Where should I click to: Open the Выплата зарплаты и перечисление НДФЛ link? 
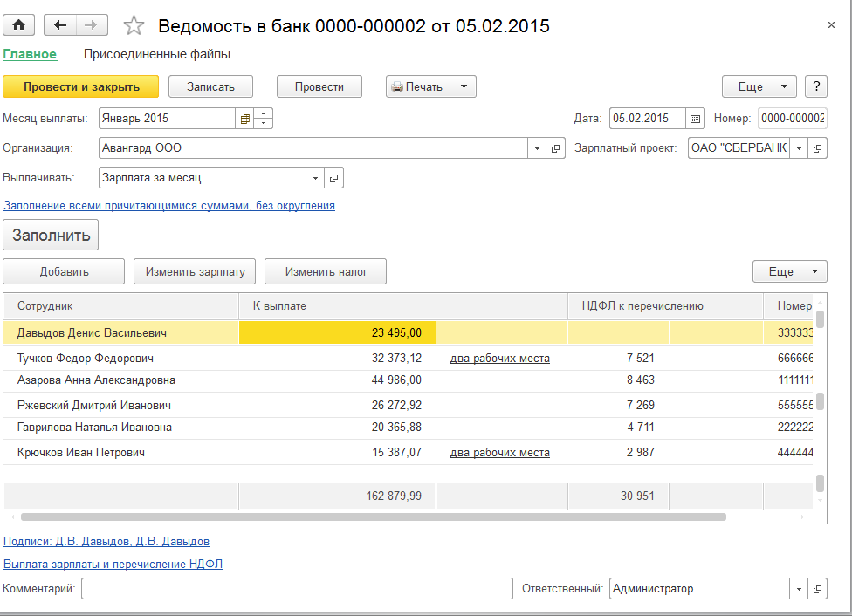(x=113, y=565)
